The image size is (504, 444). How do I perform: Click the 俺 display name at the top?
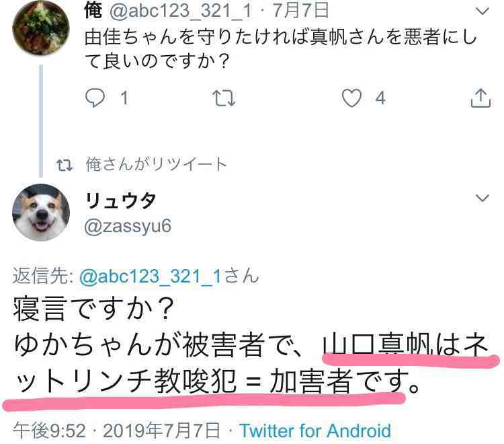[93, 10]
